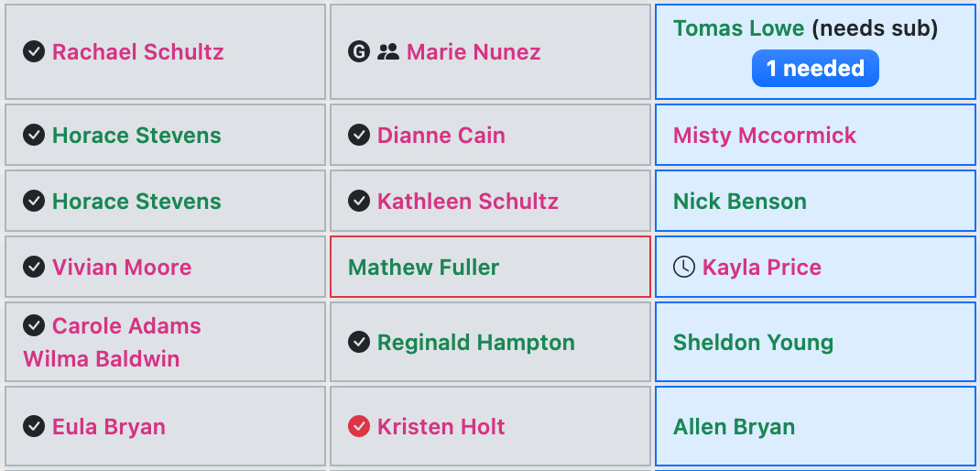Click the check icon beside Vivian Moore
Screen dimensions: 980x471
[34, 268]
